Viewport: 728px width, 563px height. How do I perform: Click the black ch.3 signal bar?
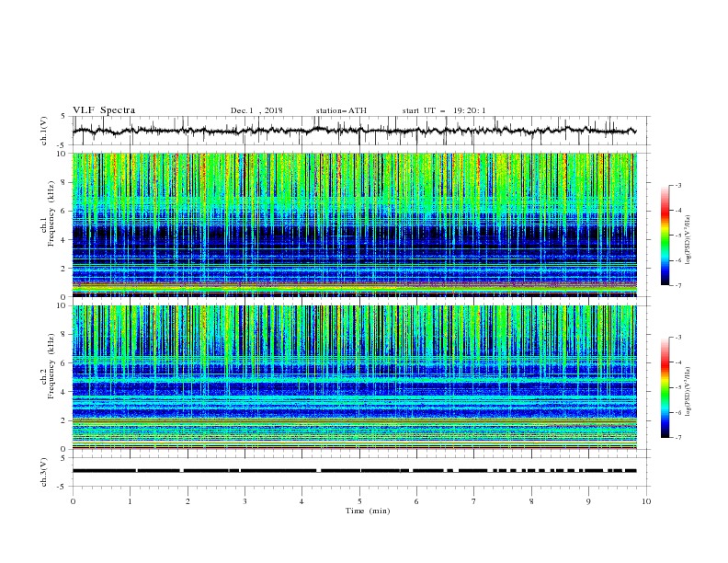pos(354,471)
